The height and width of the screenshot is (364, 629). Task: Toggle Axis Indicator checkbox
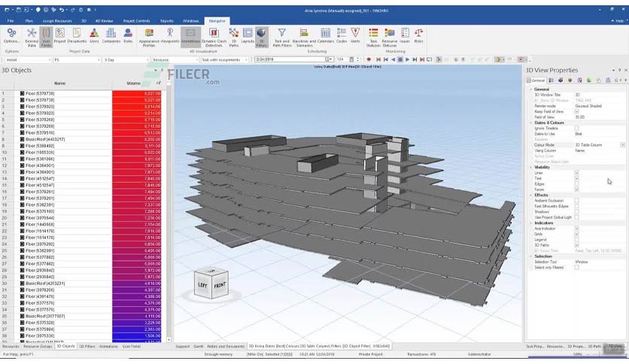click(x=576, y=229)
